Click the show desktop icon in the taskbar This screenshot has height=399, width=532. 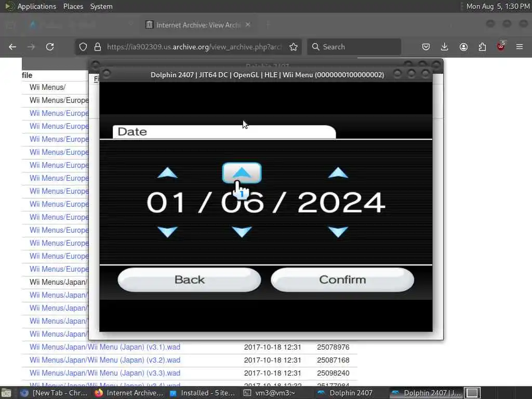coord(6,393)
